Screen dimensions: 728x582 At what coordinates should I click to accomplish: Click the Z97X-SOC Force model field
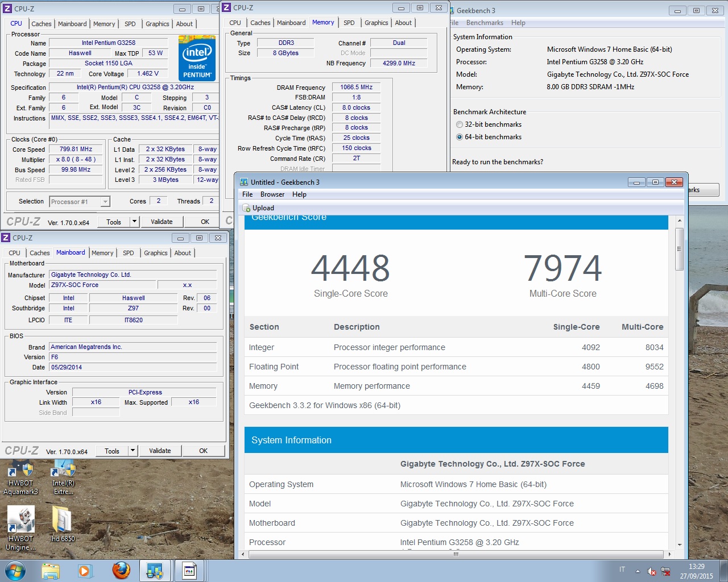click(102, 285)
